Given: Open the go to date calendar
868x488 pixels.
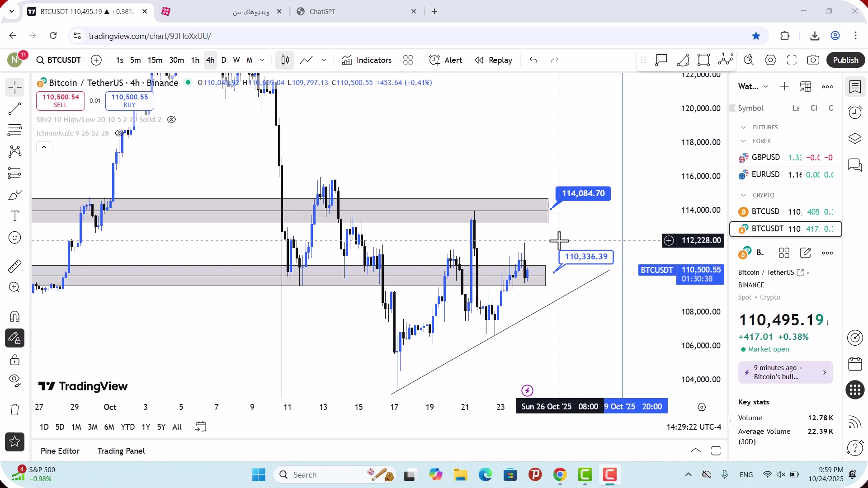Looking at the screenshot, I should click(201, 427).
